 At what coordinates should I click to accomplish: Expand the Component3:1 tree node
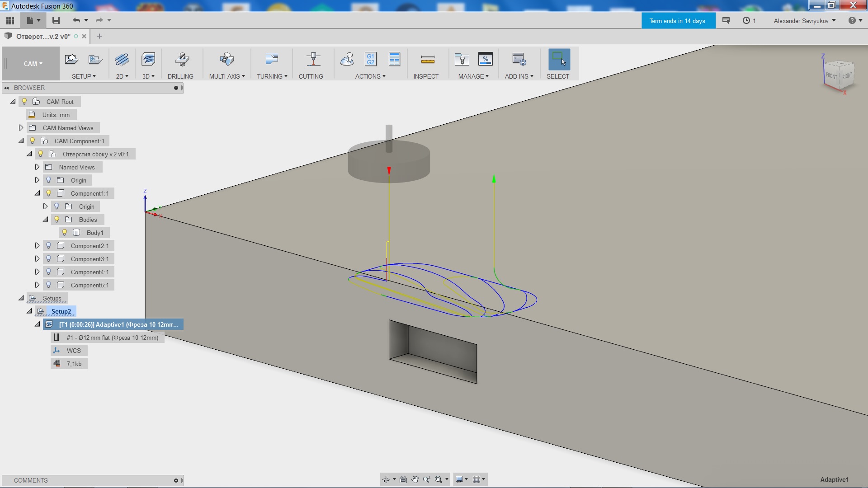tap(37, 259)
